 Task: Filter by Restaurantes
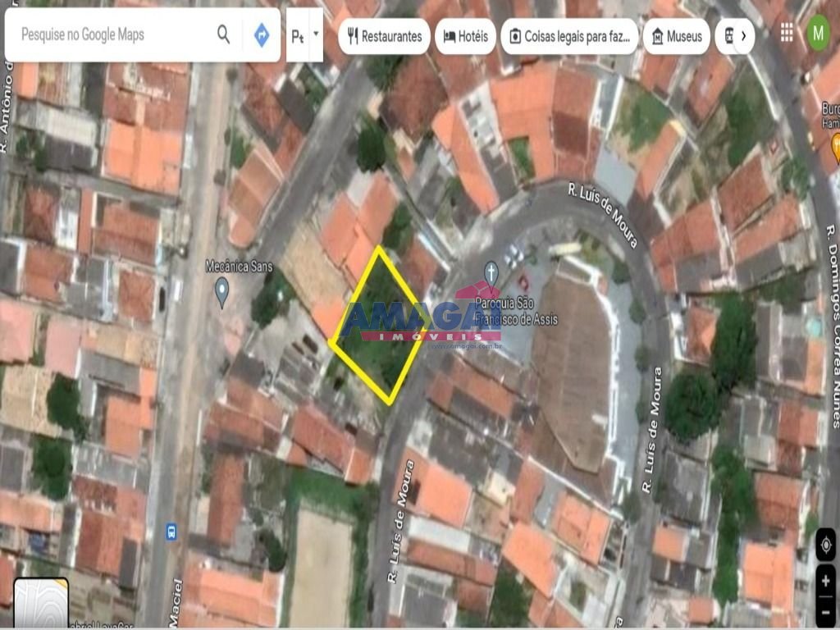coord(384,36)
